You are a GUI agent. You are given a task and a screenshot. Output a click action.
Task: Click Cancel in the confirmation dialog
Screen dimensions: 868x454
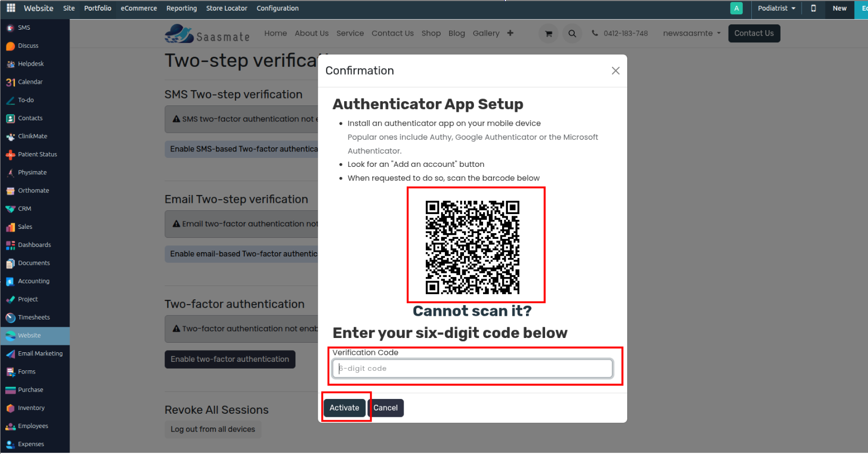coord(385,408)
